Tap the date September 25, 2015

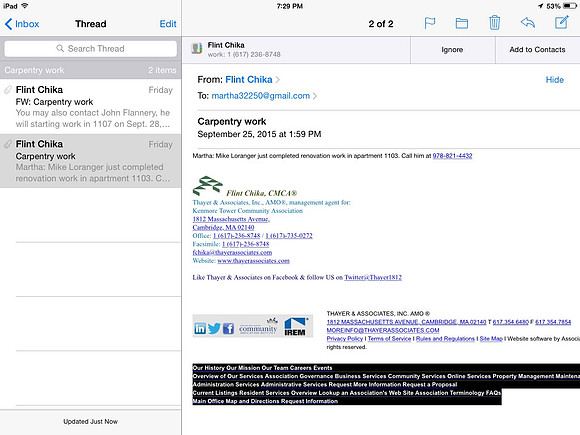[x=259, y=134]
